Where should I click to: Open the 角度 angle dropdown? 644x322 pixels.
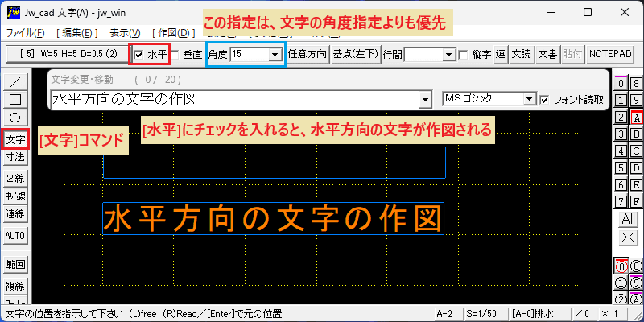(275, 54)
